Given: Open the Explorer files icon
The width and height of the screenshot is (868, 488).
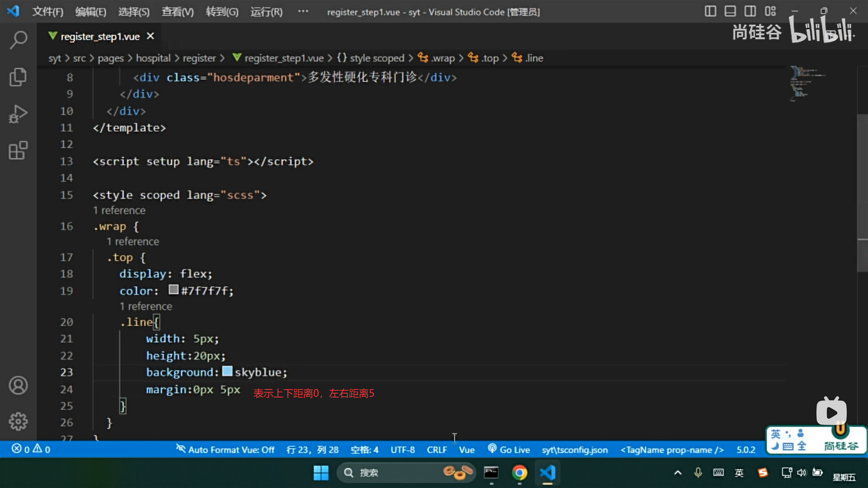Looking at the screenshot, I should click(18, 77).
